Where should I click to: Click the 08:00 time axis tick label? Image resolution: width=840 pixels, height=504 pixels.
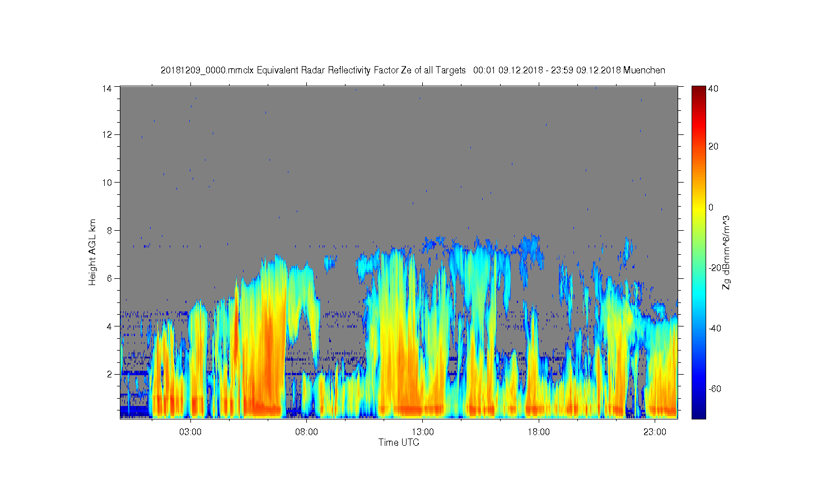click(x=307, y=432)
